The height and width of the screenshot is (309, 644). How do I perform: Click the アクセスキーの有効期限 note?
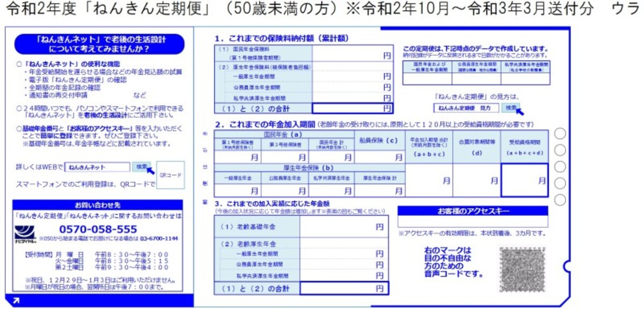click(x=472, y=233)
